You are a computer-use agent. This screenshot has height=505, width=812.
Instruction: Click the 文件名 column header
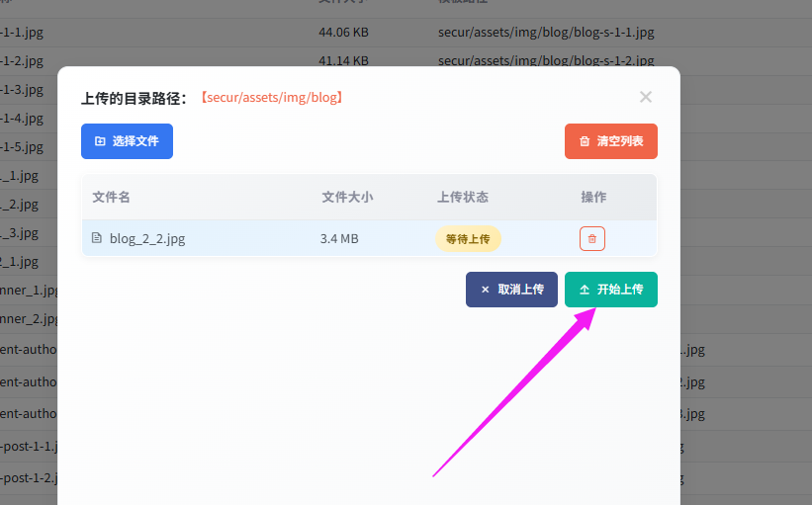[111, 197]
